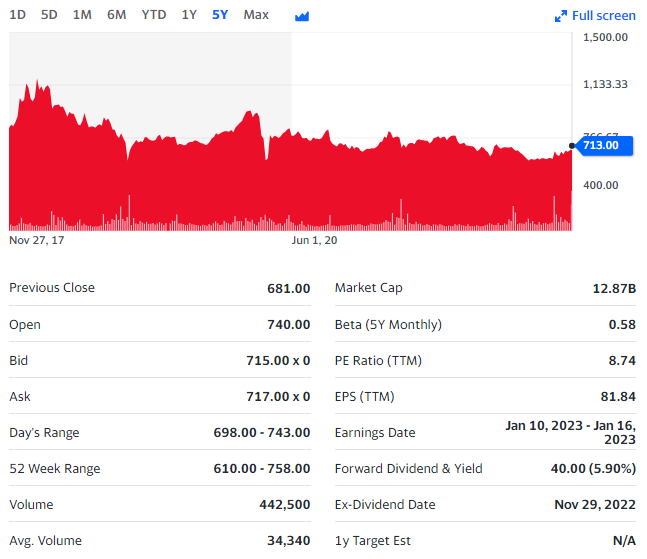Click the Bid value 715.00 x 0
Screen dimensions: 647x559
coord(278,361)
